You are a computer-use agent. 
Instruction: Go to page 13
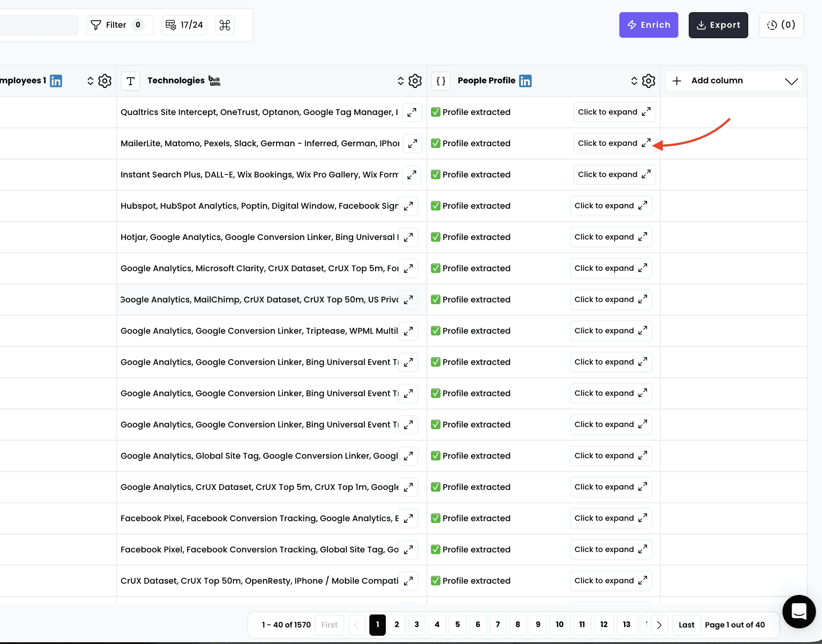626,624
